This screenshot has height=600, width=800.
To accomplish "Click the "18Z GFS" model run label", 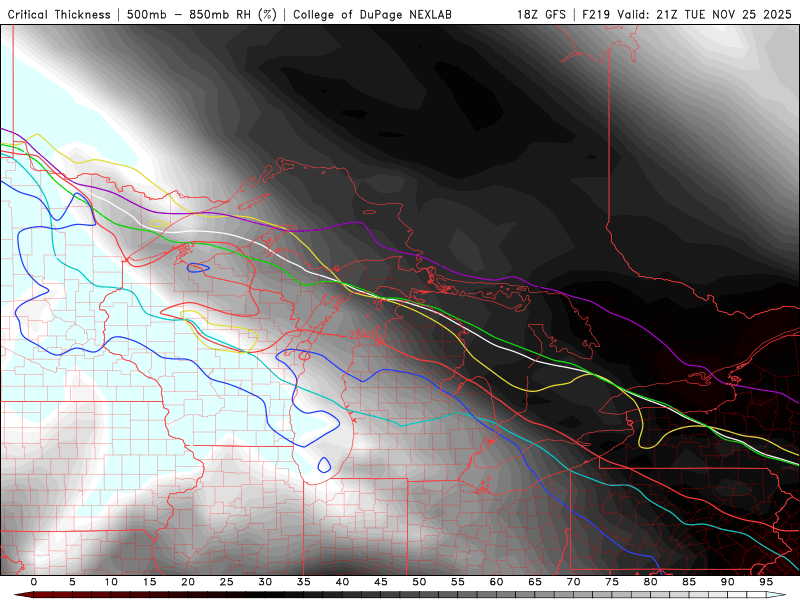I will (541, 15).
